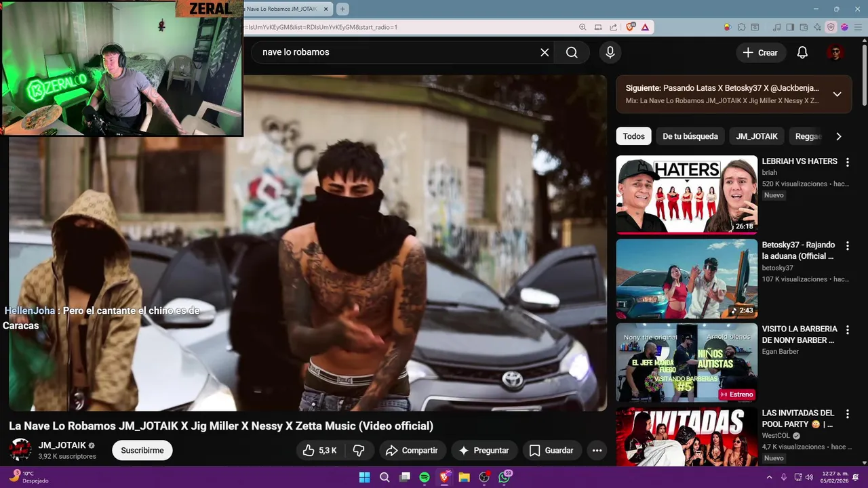Screen dimensions: 868x488
Task: Toggle the browser sidebar panel icon
Action: coord(790,27)
